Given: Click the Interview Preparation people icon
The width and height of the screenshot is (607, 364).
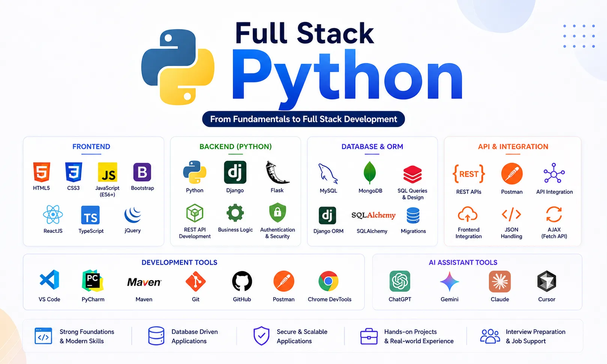Looking at the screenshot, I should click(x=490, y=336).
